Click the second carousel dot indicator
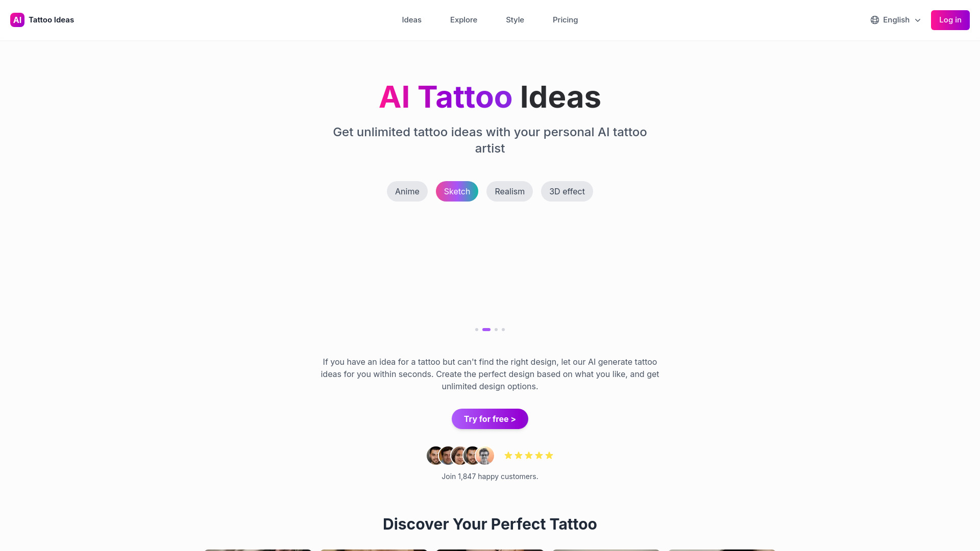 pyautogui.click(x=486, y=330)
